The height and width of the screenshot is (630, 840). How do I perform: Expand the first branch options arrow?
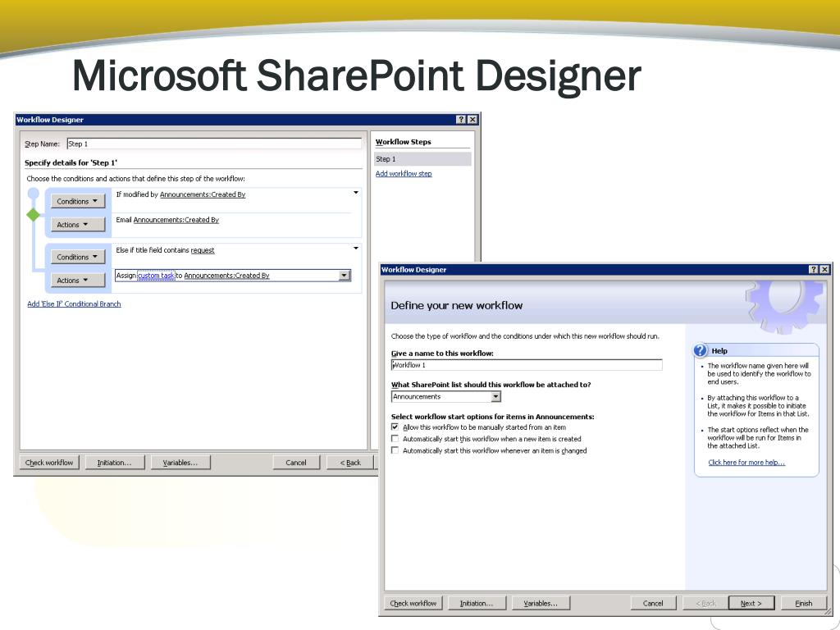coord(356,192)
